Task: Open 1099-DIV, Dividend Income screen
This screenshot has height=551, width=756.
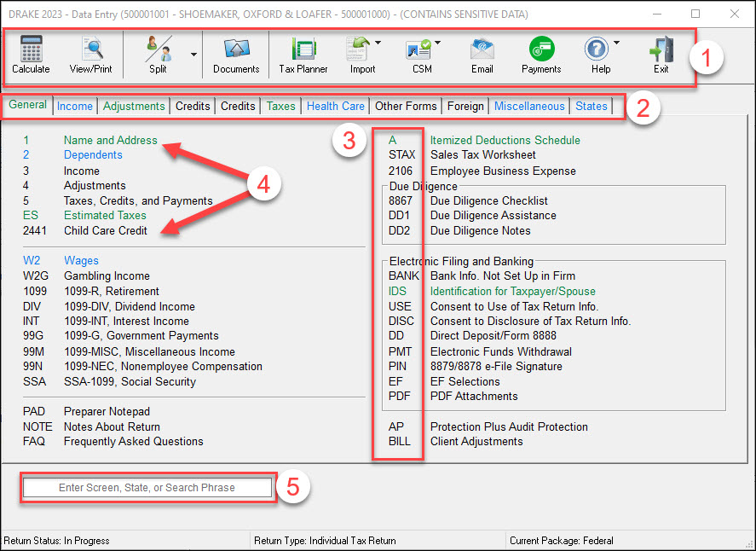Action: pos(130,306)
